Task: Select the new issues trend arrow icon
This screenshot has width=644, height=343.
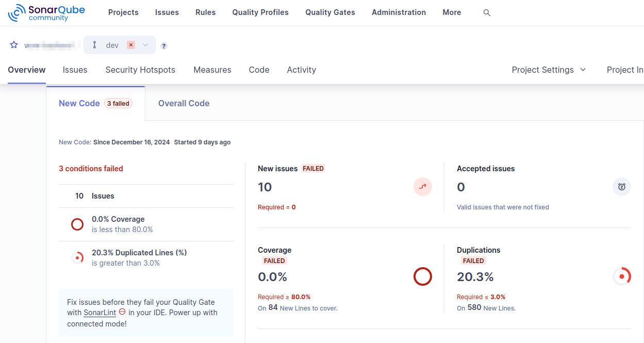Action: (x=423, y=187)
